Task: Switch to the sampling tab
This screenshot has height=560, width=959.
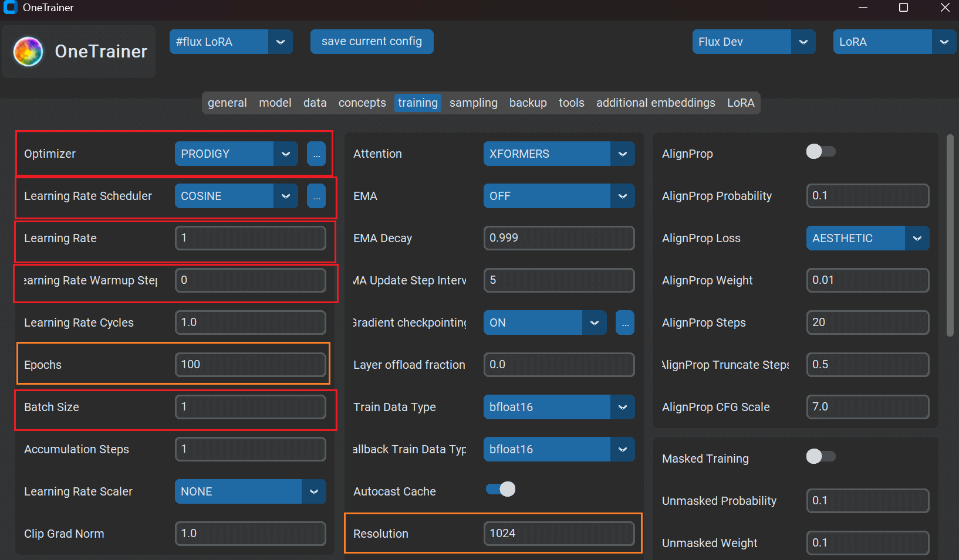Action: click(474, 103)
